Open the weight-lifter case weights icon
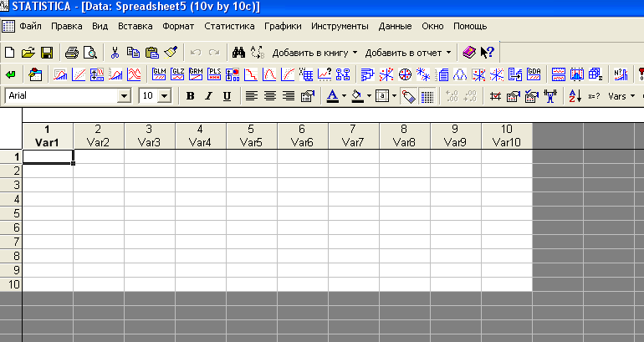This screenshot has width=644, height=342. 550,96
